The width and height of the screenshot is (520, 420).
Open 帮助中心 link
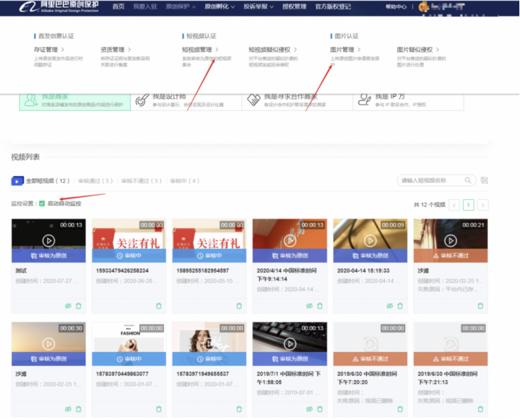coord(396,7)
